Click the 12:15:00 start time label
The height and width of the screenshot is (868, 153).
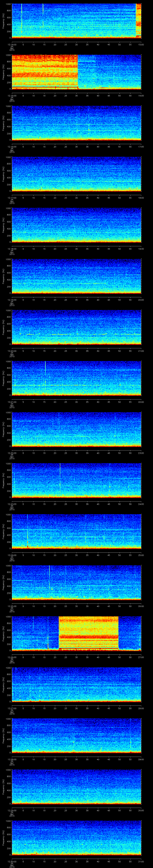pyautogui.click(x=12, y=96)
